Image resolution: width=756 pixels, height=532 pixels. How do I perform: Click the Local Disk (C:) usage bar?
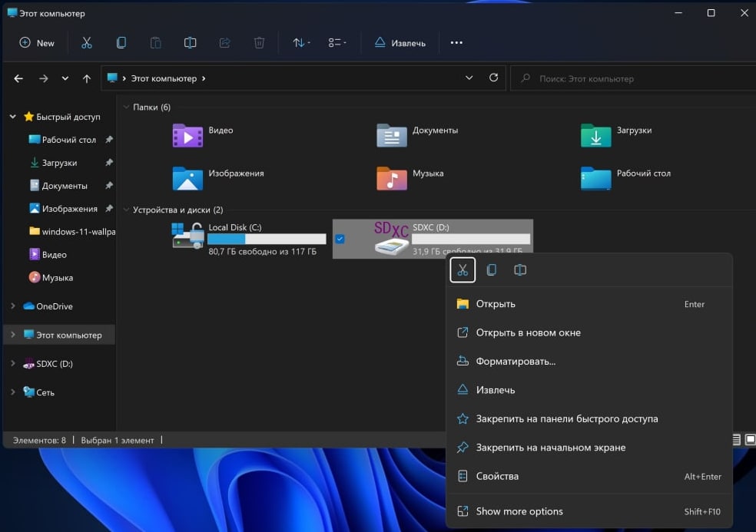tap(267, 239)
